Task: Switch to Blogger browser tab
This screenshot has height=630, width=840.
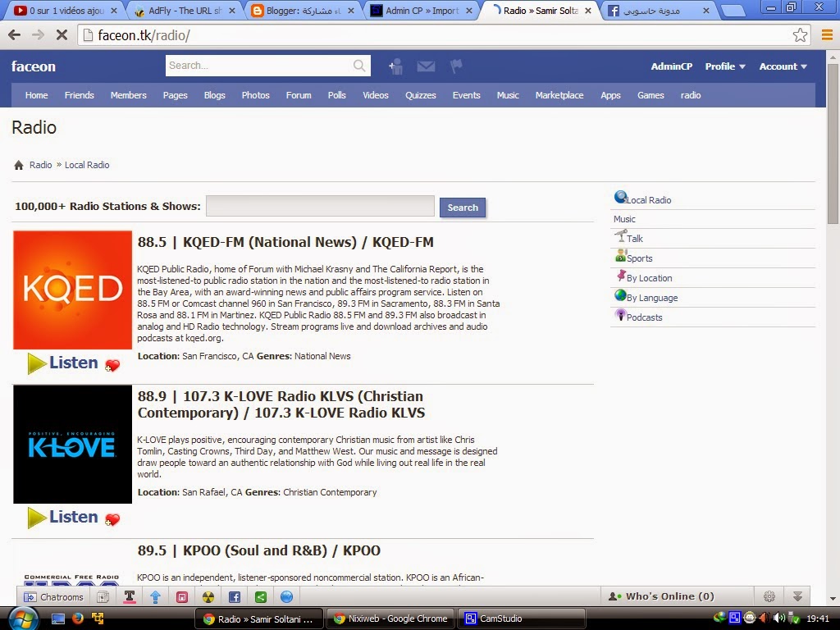Action: click(303, 10)
